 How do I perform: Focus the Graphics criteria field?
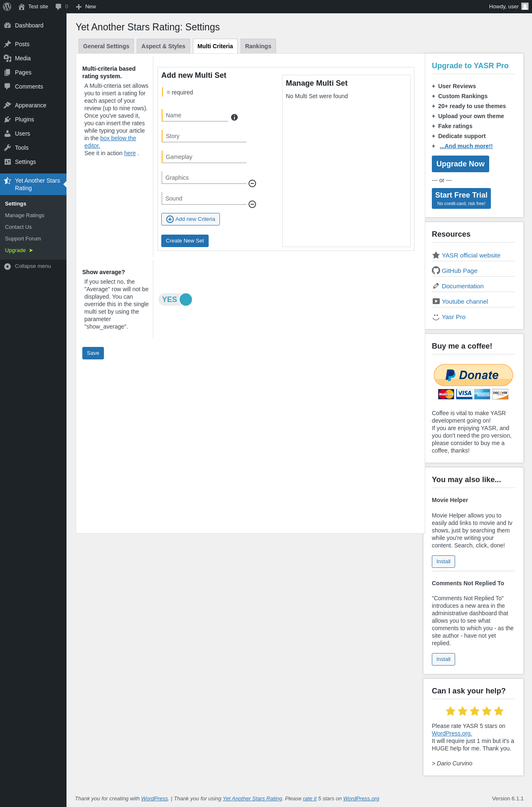204,178
